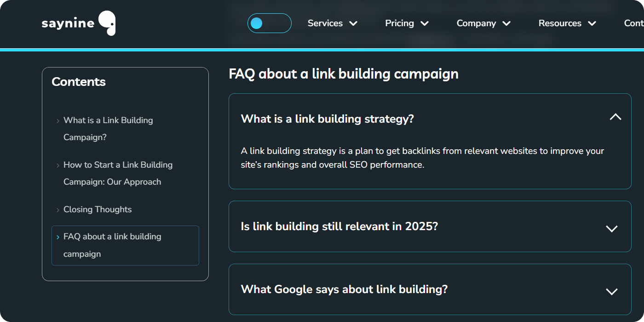644x322 pixels.
Task: Click arrow icon beside Closing Thoughts
Action: 58,210
